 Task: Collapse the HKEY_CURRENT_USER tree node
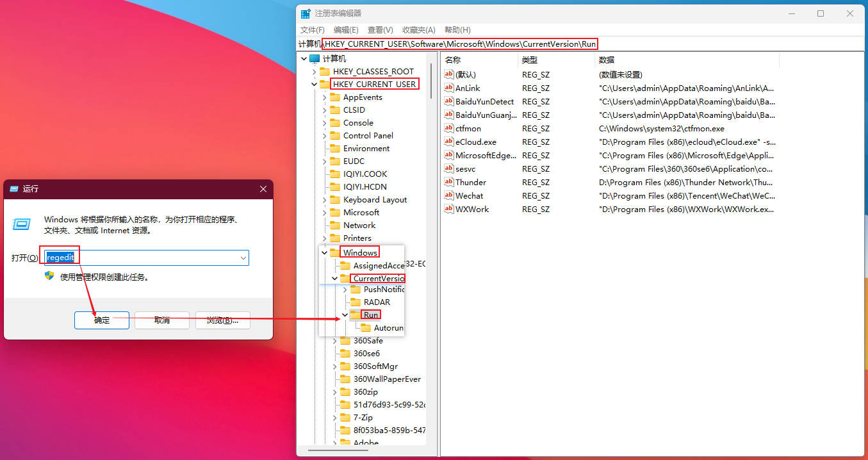(314, 85)
